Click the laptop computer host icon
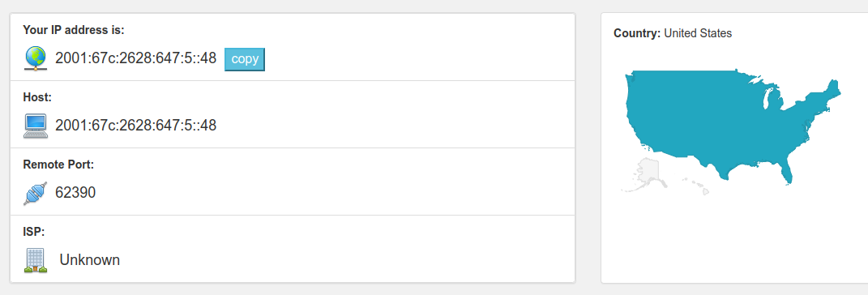This screenshot has width=868, height=295. 36,126
